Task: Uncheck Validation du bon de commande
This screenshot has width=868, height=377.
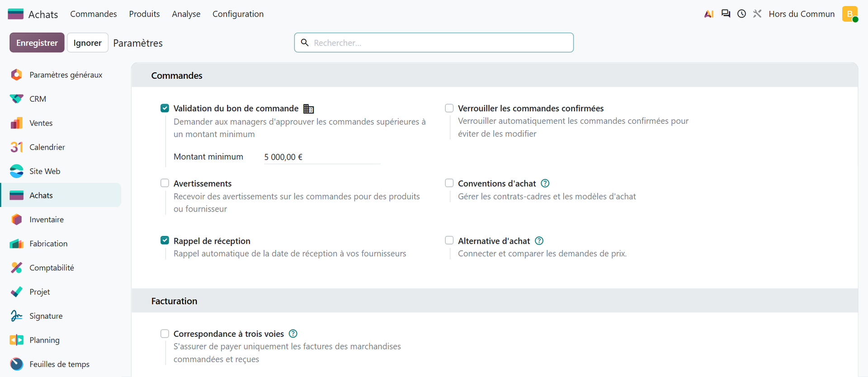Action: [x=165, y=108]
